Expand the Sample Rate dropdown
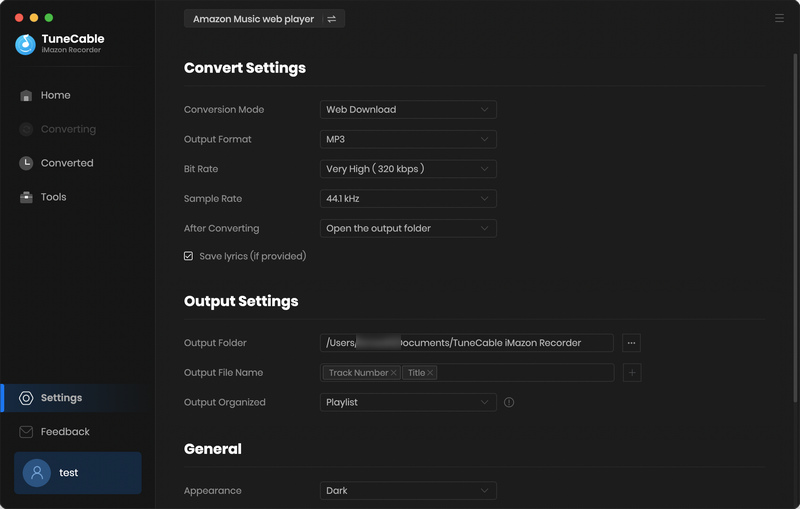 [408, 199]
